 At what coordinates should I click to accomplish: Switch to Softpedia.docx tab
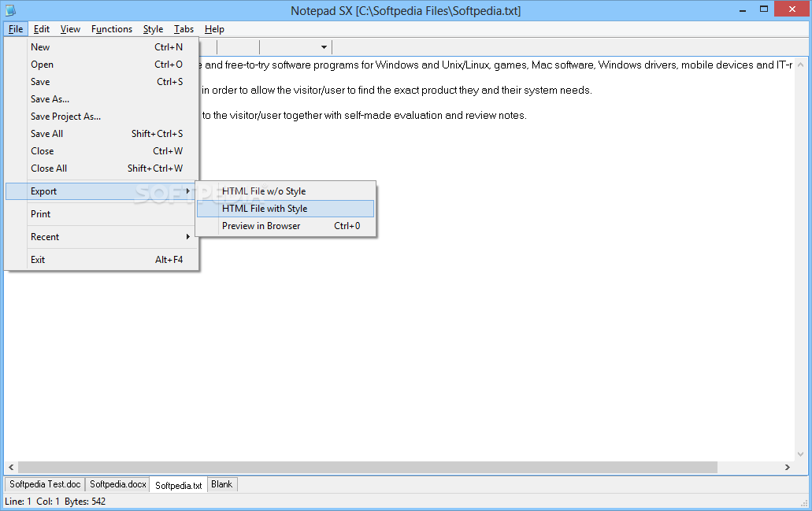coord(117,484)
